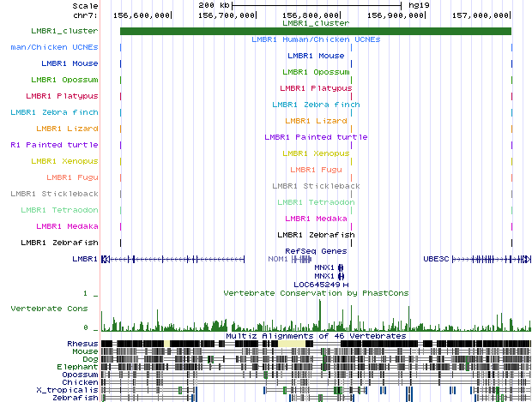This screenshot has height=402, width=532.
Task: Click the UBE3C gene label
Action: [x=435, y=258]
